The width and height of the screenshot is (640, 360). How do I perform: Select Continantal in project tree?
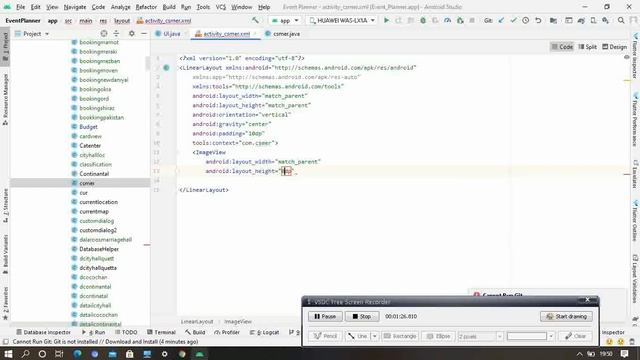(94, 174)
